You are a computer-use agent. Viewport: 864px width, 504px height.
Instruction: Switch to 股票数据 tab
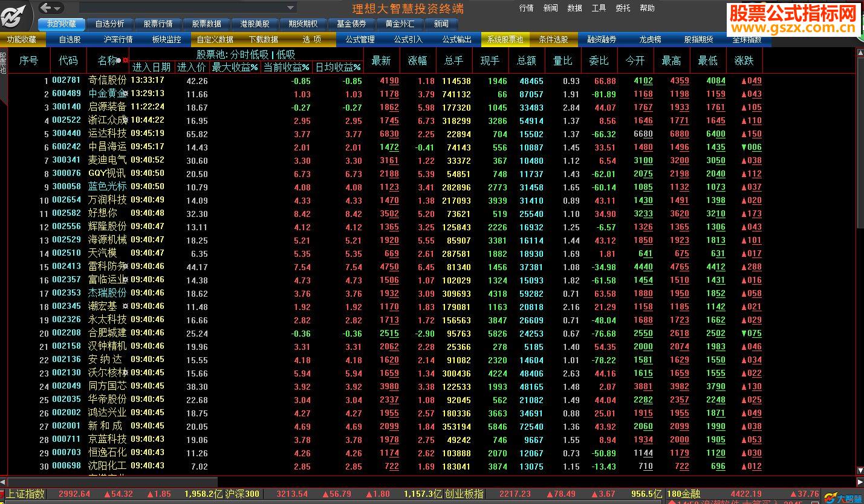coord(206,24)
